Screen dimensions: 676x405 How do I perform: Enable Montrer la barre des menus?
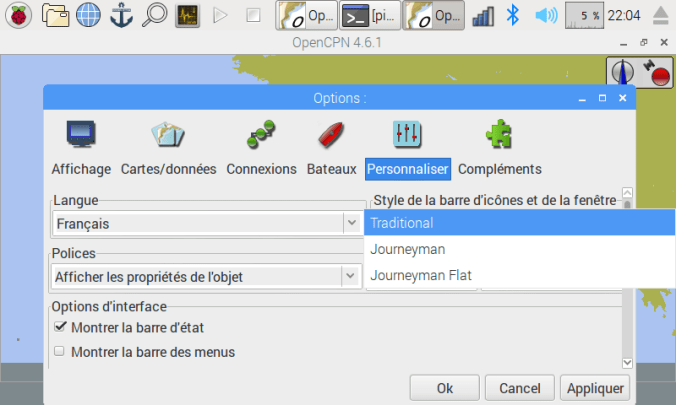(x=60, y=352)
